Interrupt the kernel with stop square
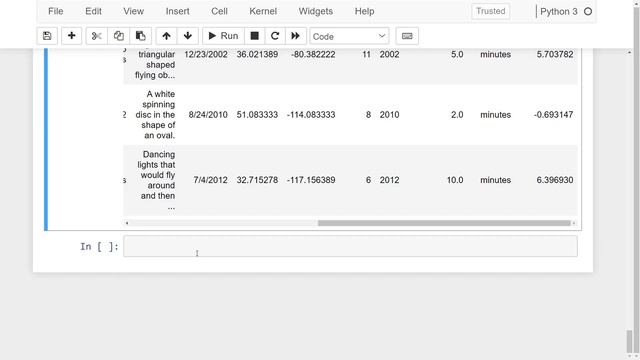The height and width of the screenshot is (360, 640). [254, 36]
